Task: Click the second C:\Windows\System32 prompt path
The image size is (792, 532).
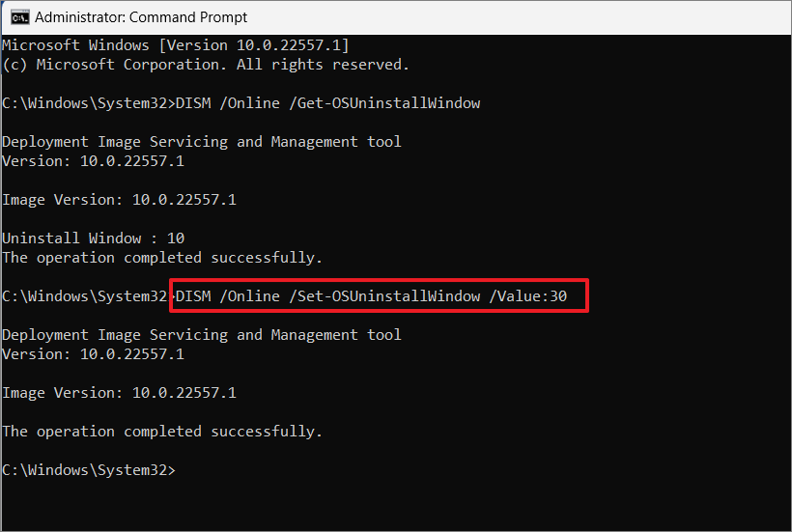Action: tap(85, 295)
